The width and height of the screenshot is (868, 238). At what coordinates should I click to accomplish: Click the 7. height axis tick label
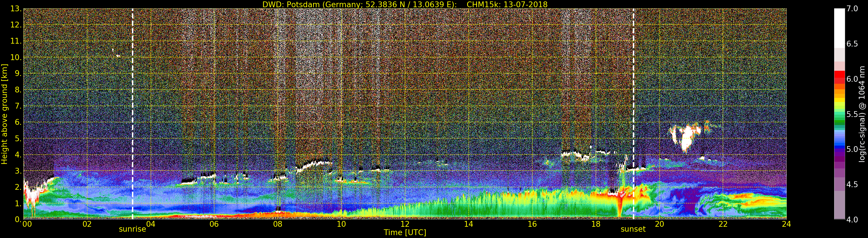click(x=18, y=106)
